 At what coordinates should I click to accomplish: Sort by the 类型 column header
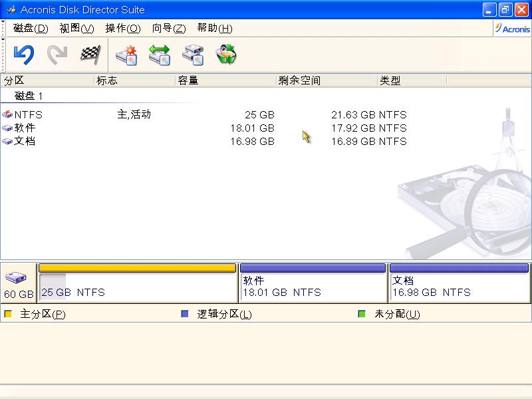pyautogui.click(x=412, y=80)
